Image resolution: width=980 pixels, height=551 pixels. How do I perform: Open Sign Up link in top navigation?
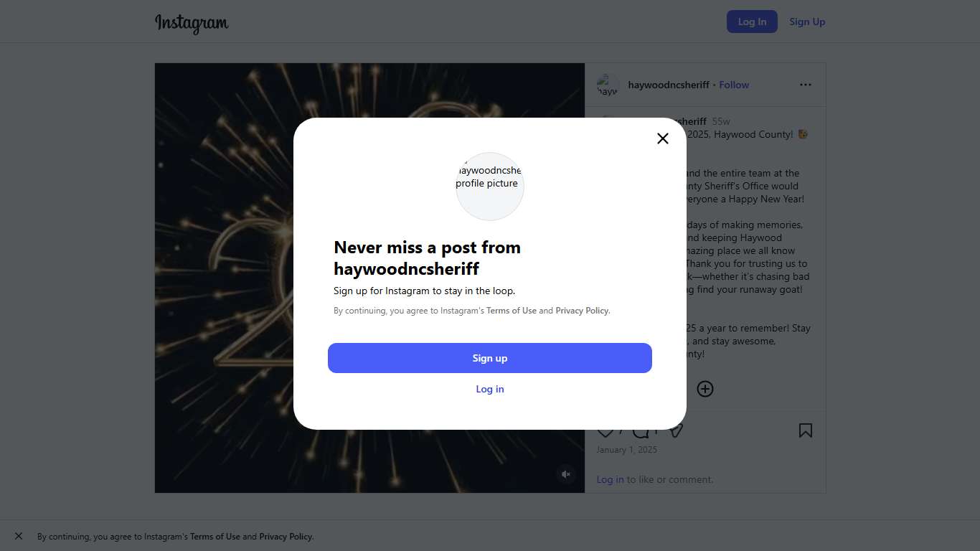tap(807, 22)
